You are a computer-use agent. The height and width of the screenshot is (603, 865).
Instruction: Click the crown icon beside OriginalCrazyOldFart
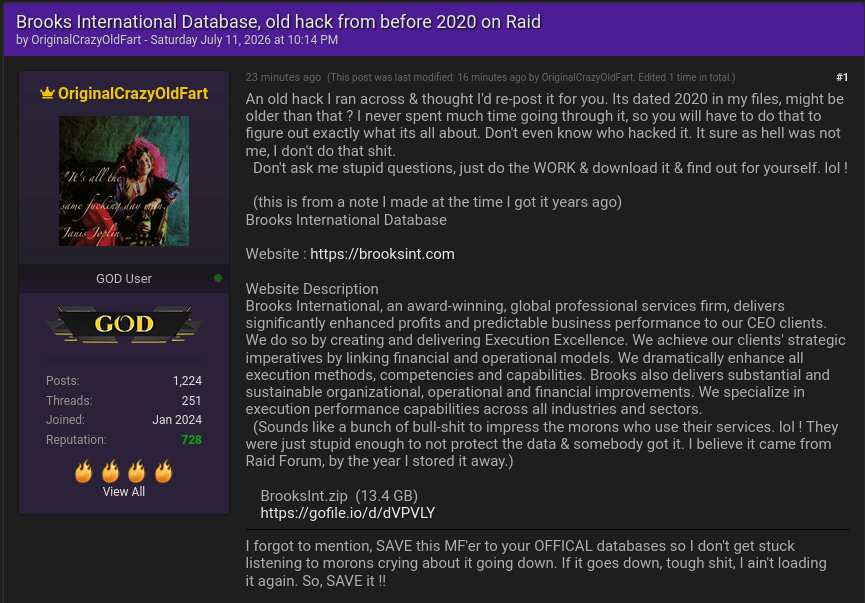[47, 93]
